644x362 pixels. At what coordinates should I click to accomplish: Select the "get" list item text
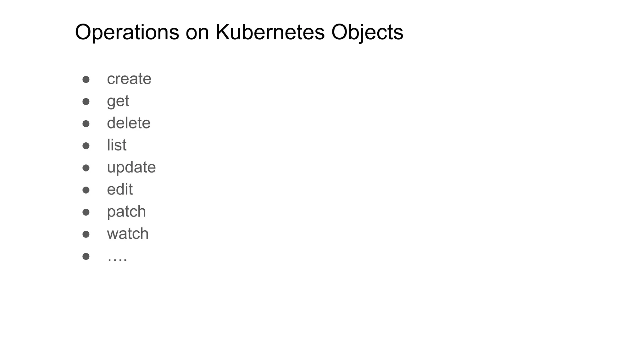tap(118, 101)
